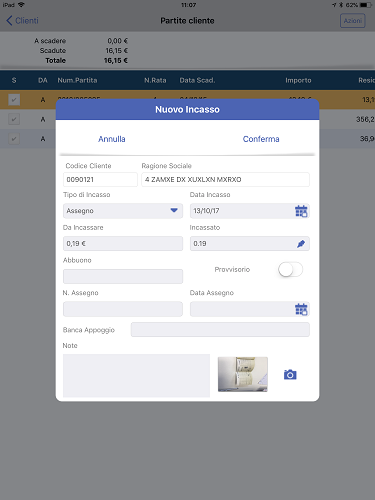The width and height of the screenshot is (375, 500).
Task: Select the N. Assegno field
Action: 123,309
